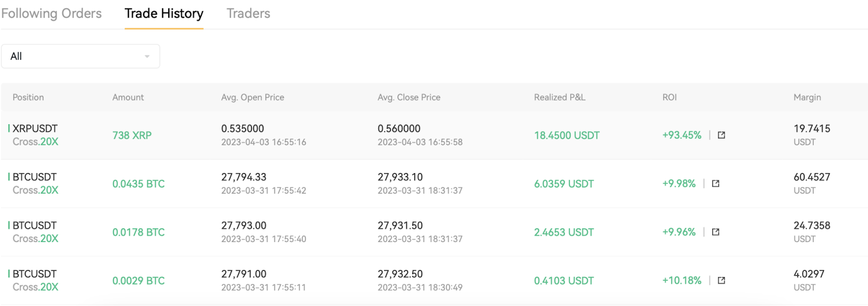868x306 pixels.
Task: Click the 18.4500 USDT realized profit
Action: tap(566, 135)
